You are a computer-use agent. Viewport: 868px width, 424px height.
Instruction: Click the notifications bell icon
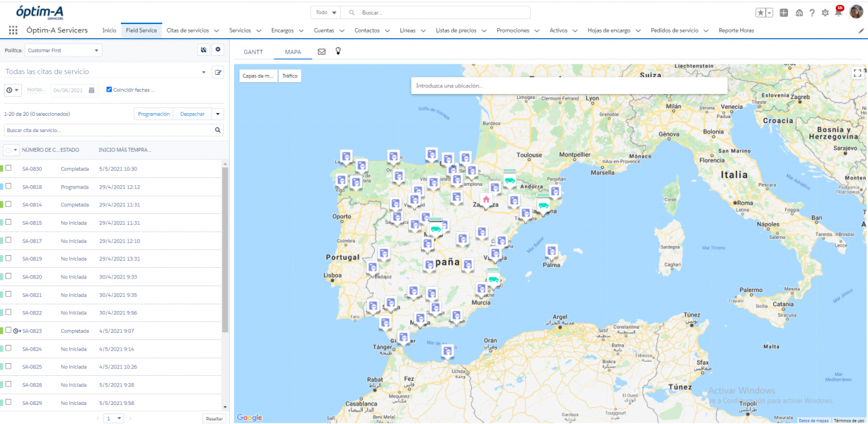tap(838, 13)
